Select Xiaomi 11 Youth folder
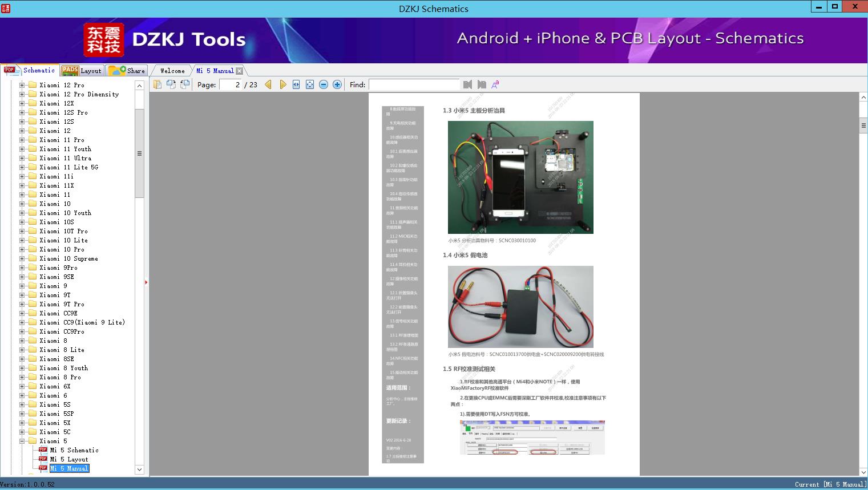The height and width of the screenshot is (490, 868). (65, 149)
